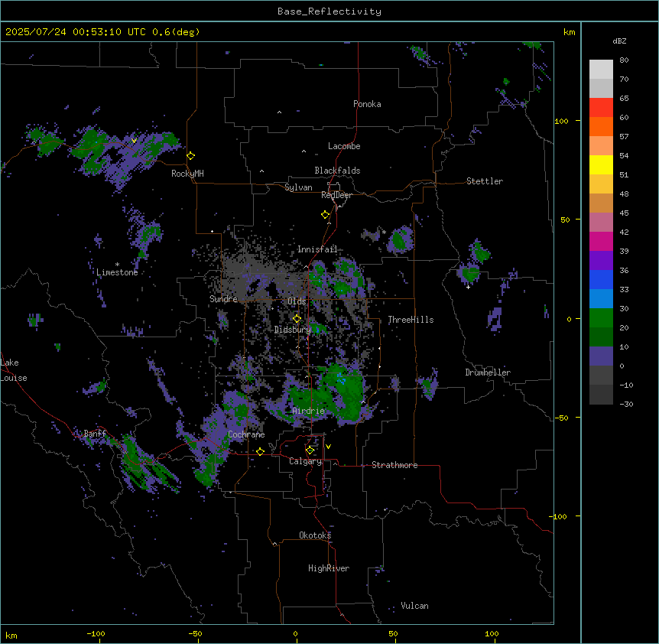
Task: Click the Olds town label
Action: pyautogui.click(x=297, y=301)
